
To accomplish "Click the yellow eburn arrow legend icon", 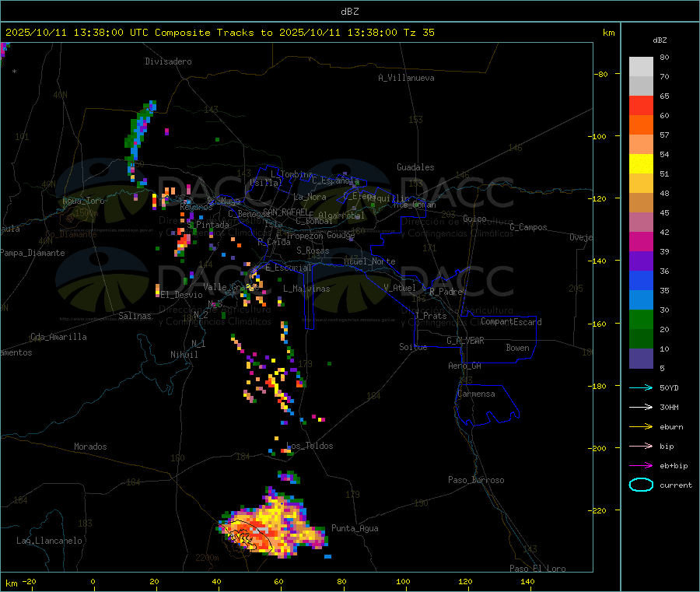I will coord(641,427).
